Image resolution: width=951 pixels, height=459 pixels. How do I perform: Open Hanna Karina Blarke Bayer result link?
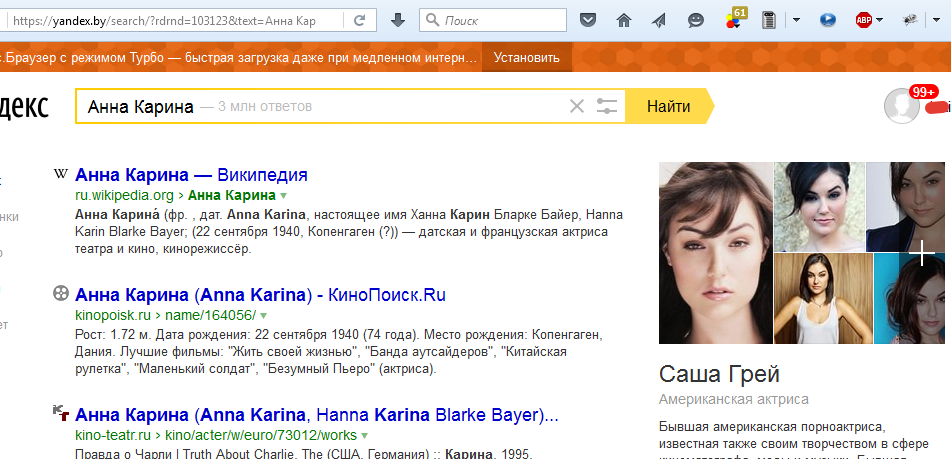317,415
